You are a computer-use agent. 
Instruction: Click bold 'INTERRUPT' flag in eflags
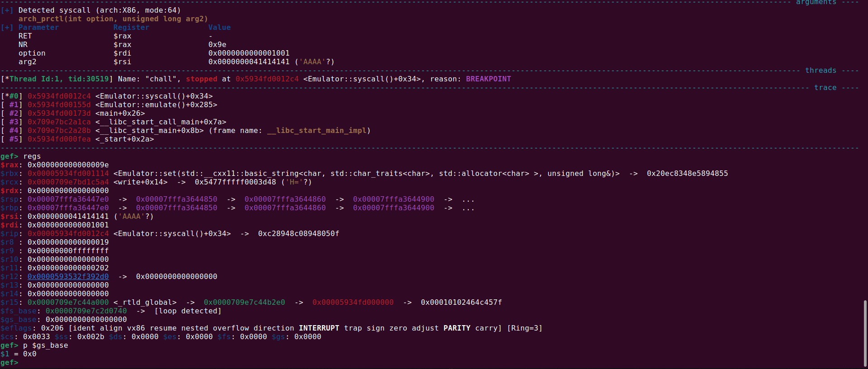[x=319, y=328]
